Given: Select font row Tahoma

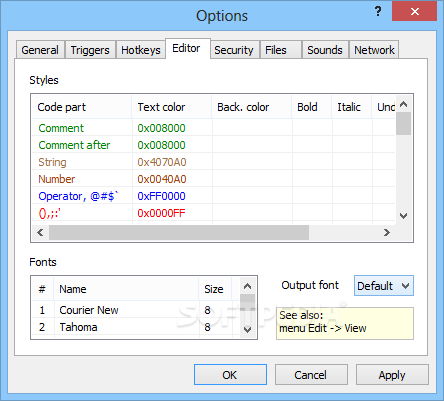Looking at the screenshot, I should point(136,327).
